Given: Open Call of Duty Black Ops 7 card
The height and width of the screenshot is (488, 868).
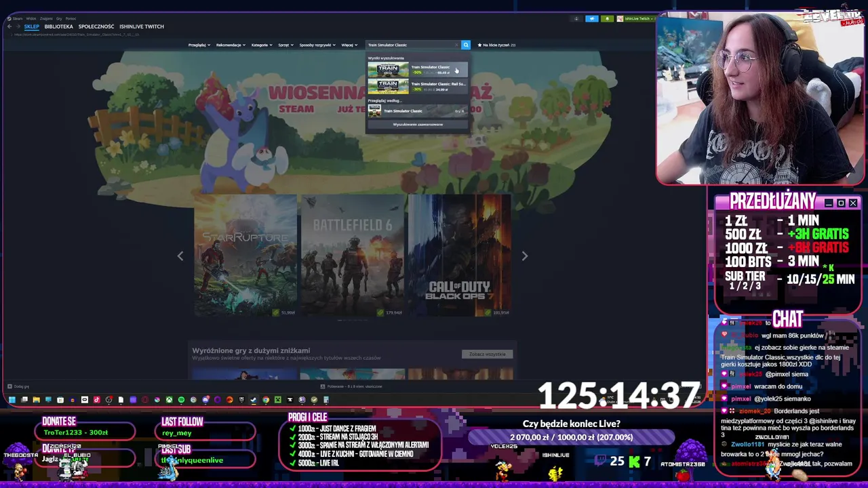Looking at the screenshot, I should [x=459, y=256].
